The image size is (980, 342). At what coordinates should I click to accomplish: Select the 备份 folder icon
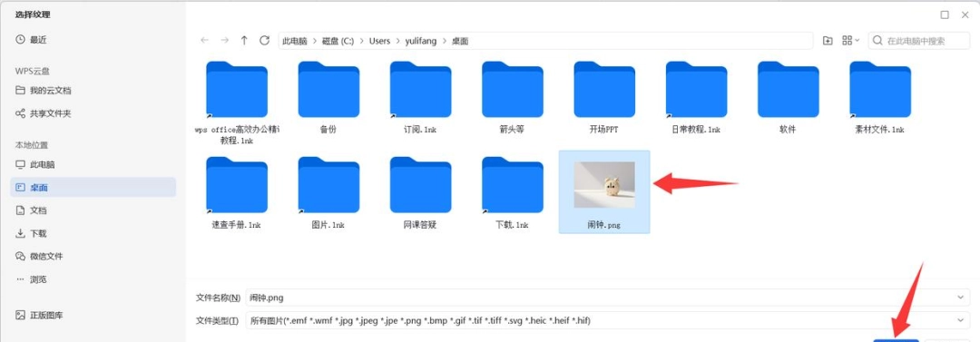pyautogui.click(x=328, y=90)
